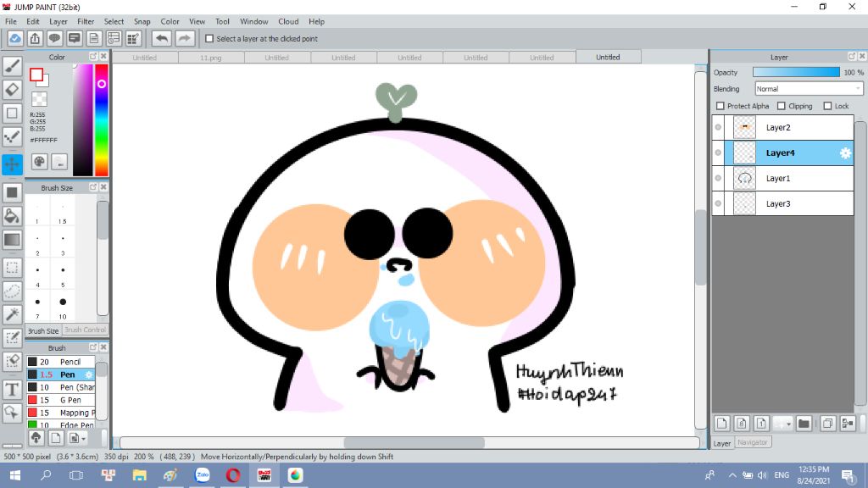Enable the Clipping checkbox

click(x=781, y=106)
